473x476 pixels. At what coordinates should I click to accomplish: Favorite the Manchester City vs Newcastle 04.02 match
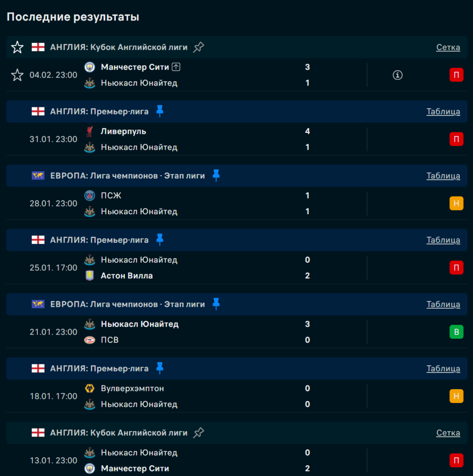pyautogui.click(x=17, y=75)
